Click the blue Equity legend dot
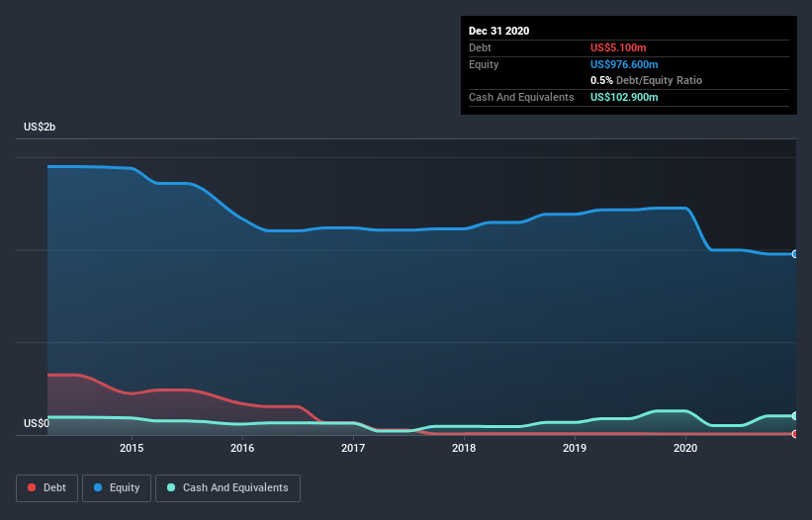Screen dimensions: 812x520 point(98,487)
